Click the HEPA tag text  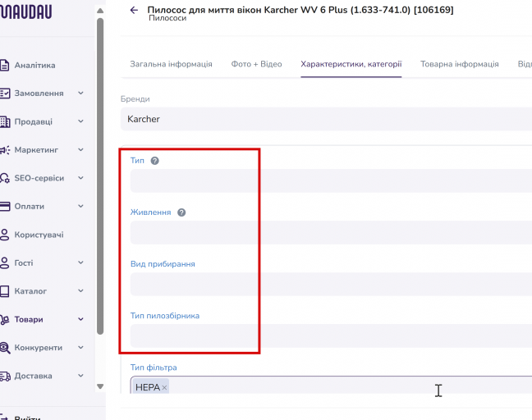(148, 387)
